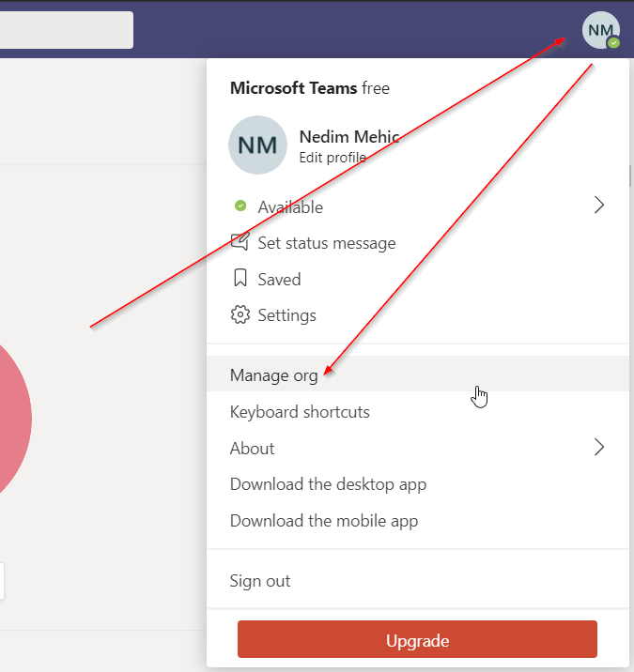Screen dimensions: 634x672
Task: Click the Set status message pencil icon
Action: pyautogui.click(x=240, y=243)
